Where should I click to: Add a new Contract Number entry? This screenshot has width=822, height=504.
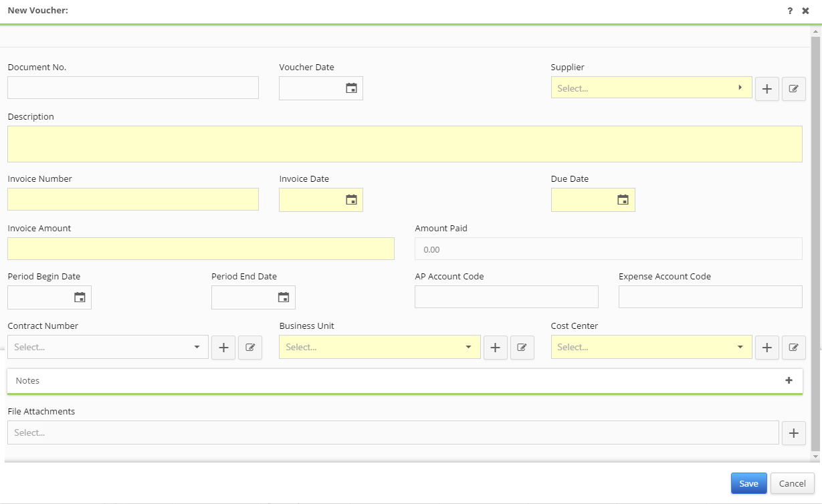[223, 348]
